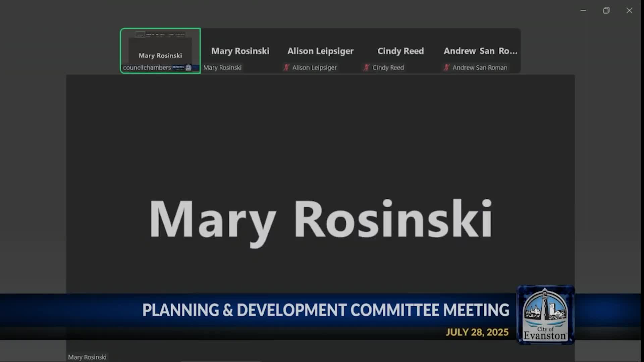Minimize the meeting window

click(583, 10)
